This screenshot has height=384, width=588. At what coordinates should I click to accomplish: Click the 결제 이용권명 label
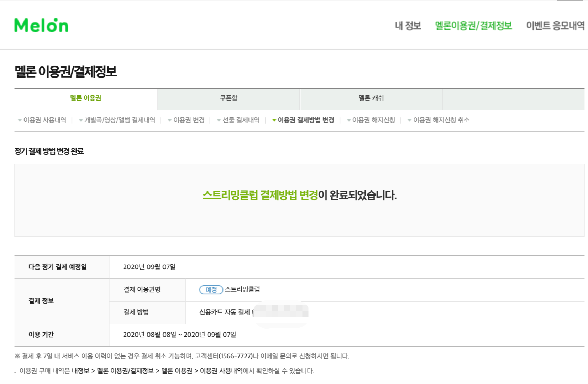[142, 290]
